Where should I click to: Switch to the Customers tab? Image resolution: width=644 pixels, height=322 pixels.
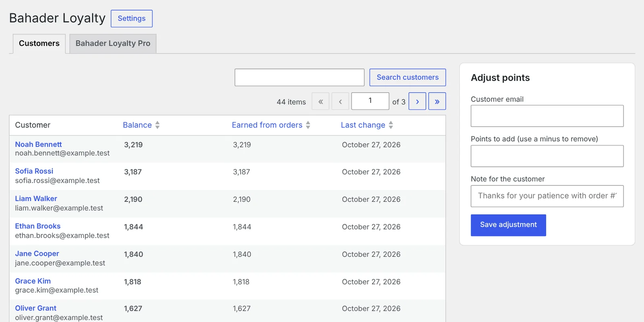pyautogui.click(x=39, y=43)
